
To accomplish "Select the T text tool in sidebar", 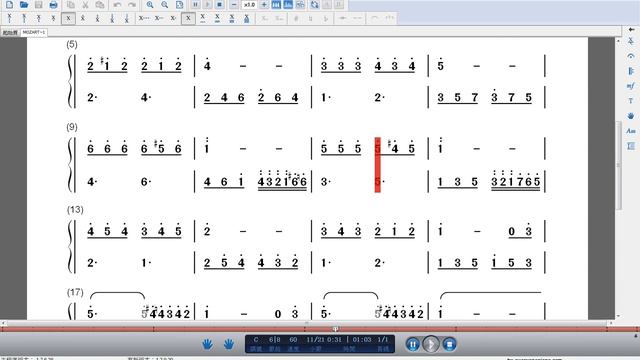I will 631,101.
